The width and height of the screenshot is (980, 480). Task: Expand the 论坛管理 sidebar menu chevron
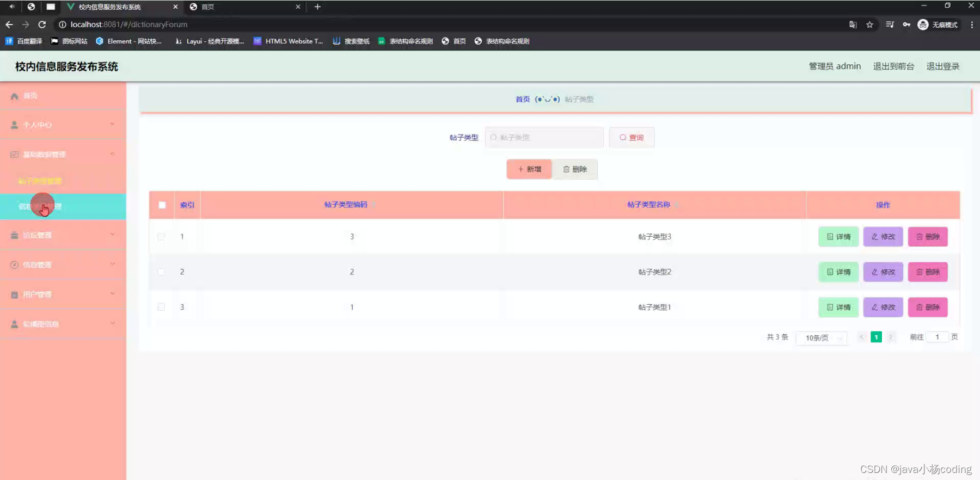[113, 235]
